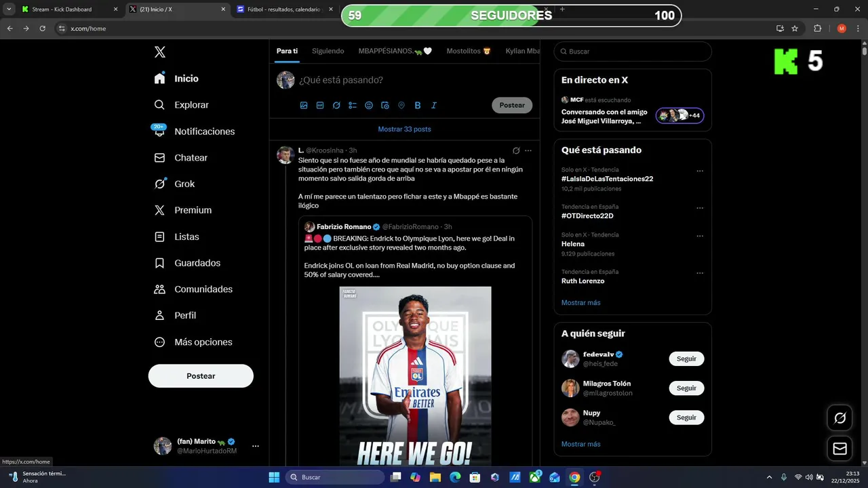This screenshot has height=488, width=868.
Task: Follow fedevalv account
Action: click(x=686, y=359)
